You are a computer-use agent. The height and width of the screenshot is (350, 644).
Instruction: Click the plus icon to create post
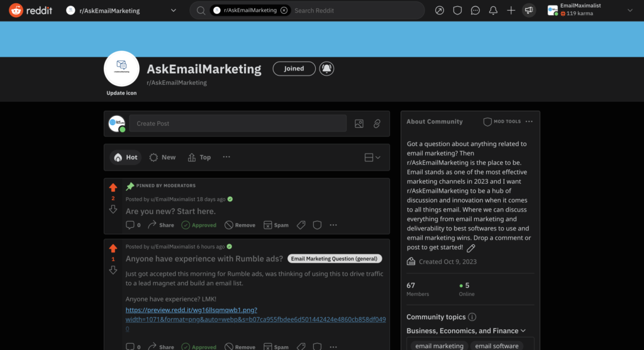511,11
